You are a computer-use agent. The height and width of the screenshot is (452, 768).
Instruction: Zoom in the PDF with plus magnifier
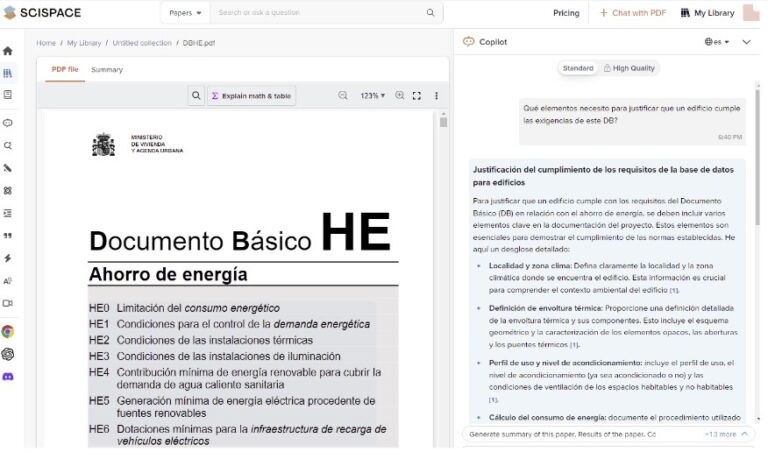pos(400,95)
